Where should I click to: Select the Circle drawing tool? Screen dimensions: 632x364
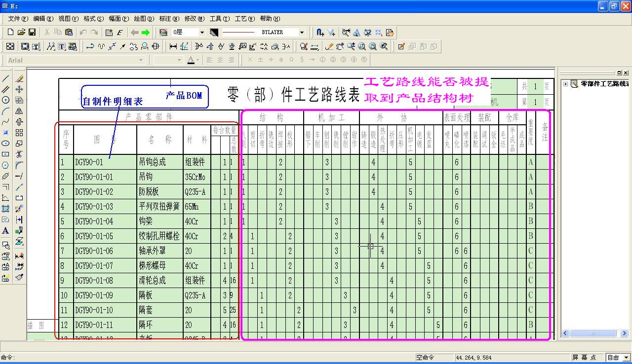6,100
